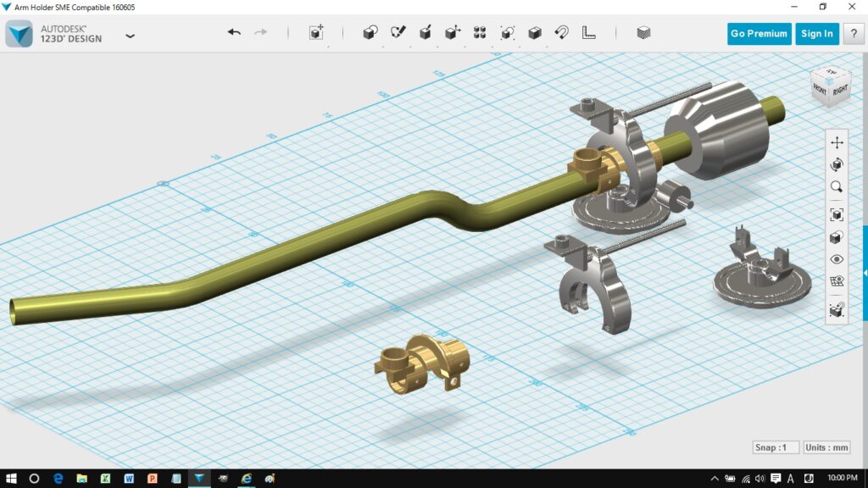Activate the Orbit navigation tool

coord(837,164)
